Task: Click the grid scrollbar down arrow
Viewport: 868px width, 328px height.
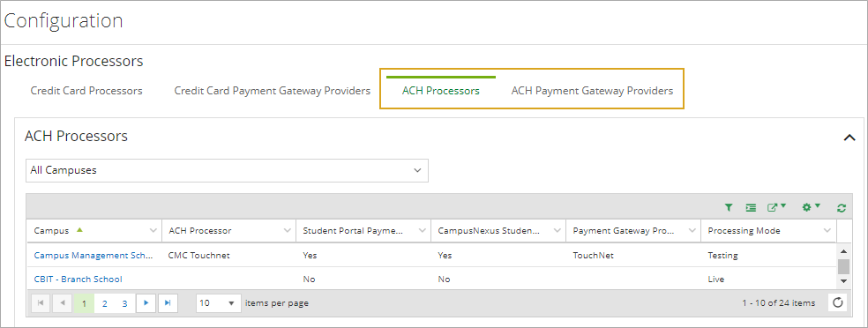Action: pos(843,281)
